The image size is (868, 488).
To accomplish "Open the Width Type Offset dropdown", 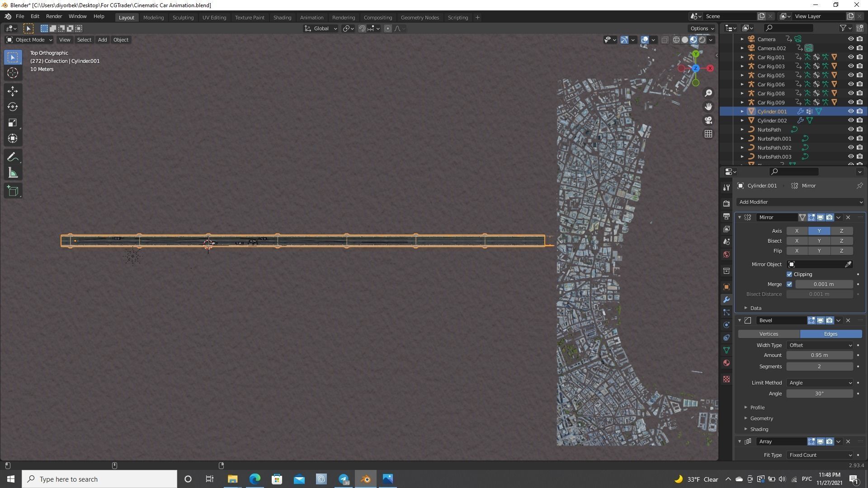I will pos(820,345).
